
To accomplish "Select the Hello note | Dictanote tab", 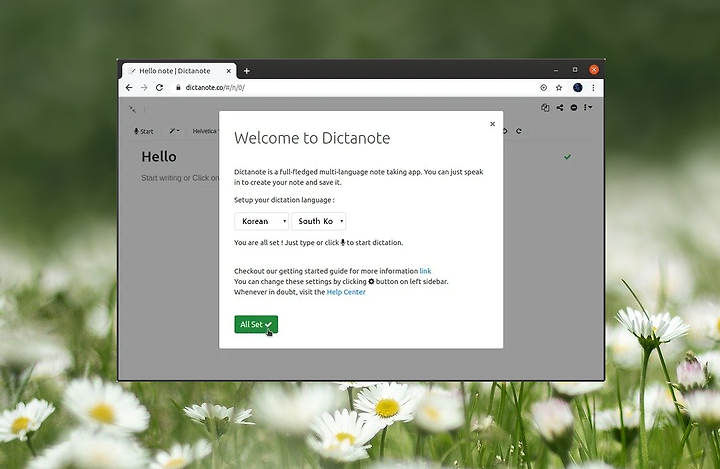I will [x=179, y=71].
